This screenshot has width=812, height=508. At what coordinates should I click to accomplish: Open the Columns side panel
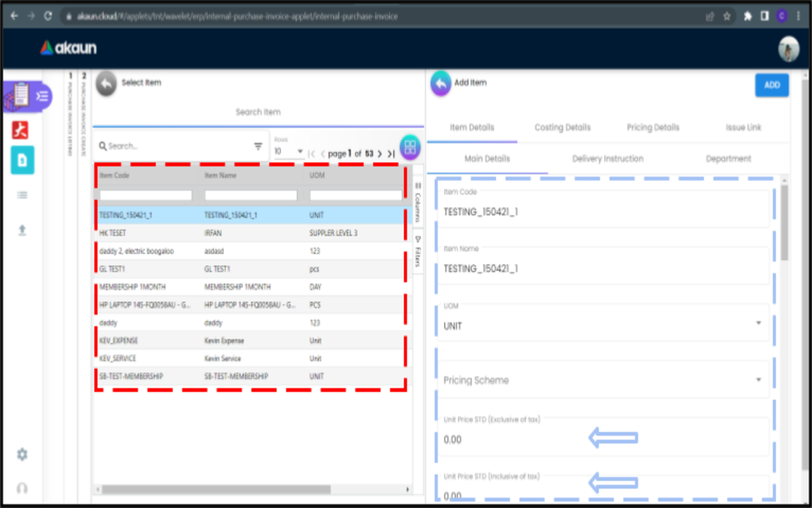coord(418,202)
